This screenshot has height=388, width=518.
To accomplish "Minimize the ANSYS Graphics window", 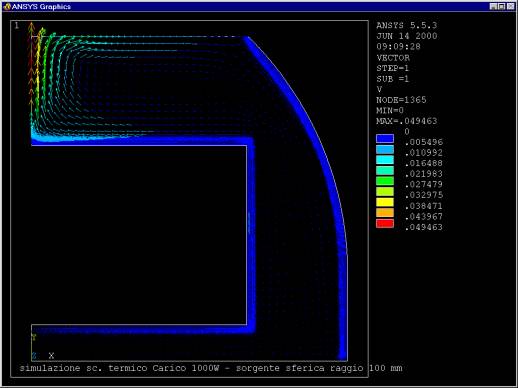I will (493, 6).
